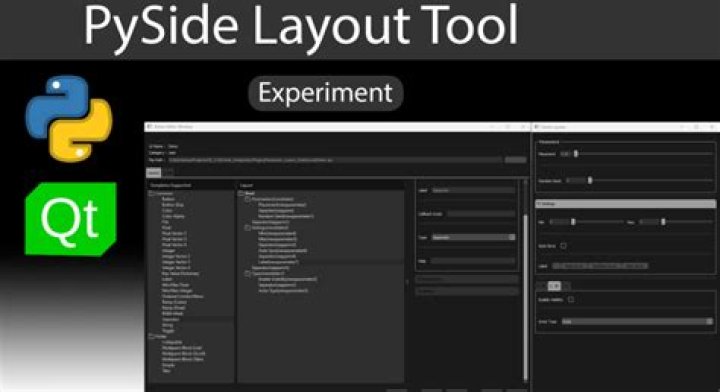
Task: Open the Error Type dropdown in the preview window
Action: point(637,321)
